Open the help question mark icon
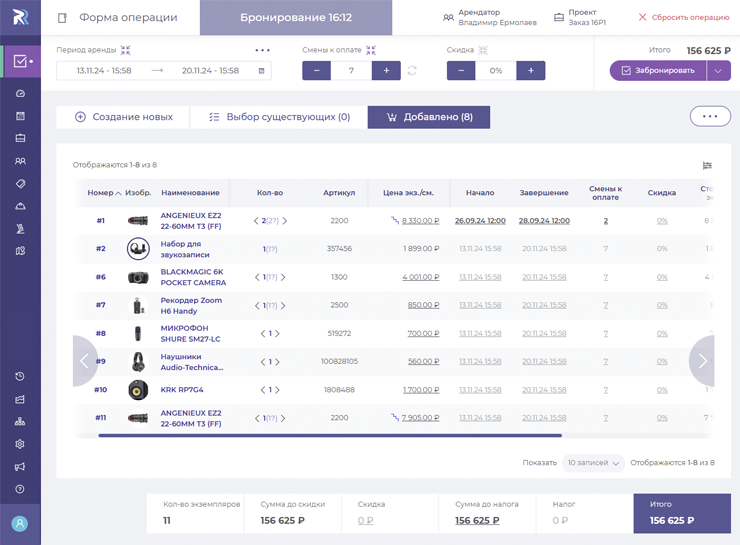This screenshot has width=740, height=545. [20, 489]
